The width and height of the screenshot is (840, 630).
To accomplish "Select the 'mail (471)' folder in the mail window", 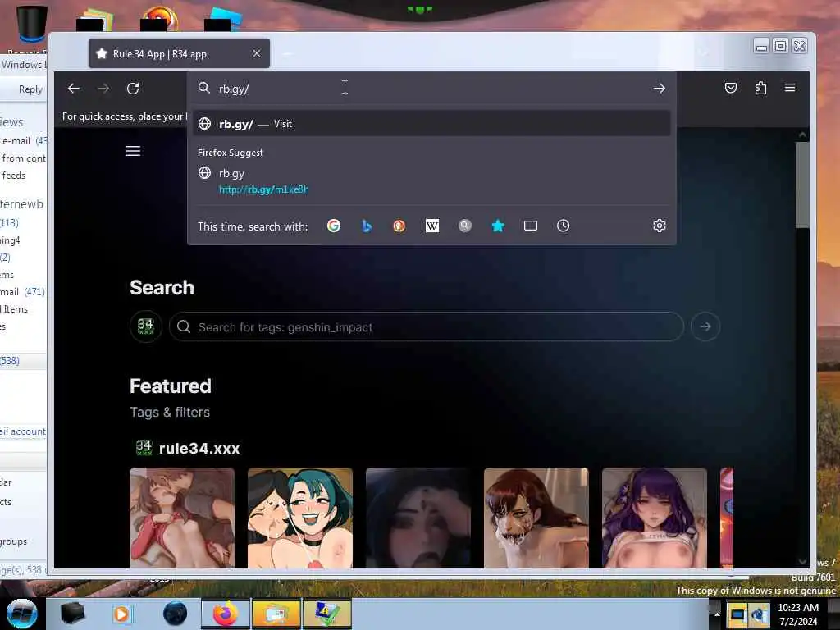I will [x=22, y=292].
